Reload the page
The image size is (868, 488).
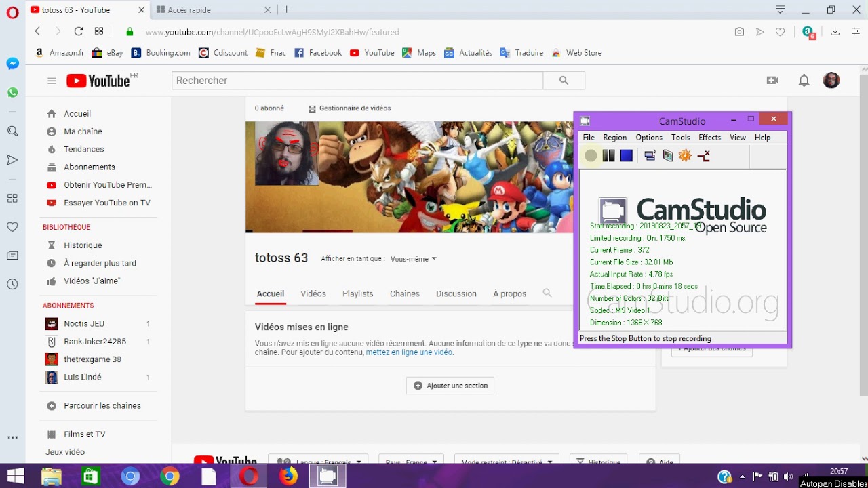(x=79, y=31)
